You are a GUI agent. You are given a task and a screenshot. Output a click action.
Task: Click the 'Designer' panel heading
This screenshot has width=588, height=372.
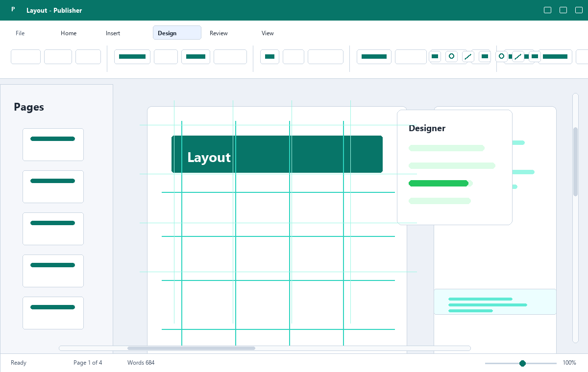click(x=427, y=128)
